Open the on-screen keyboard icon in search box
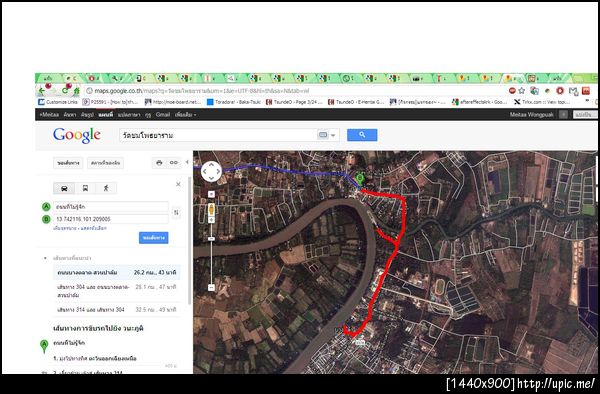 click(323, 135)
